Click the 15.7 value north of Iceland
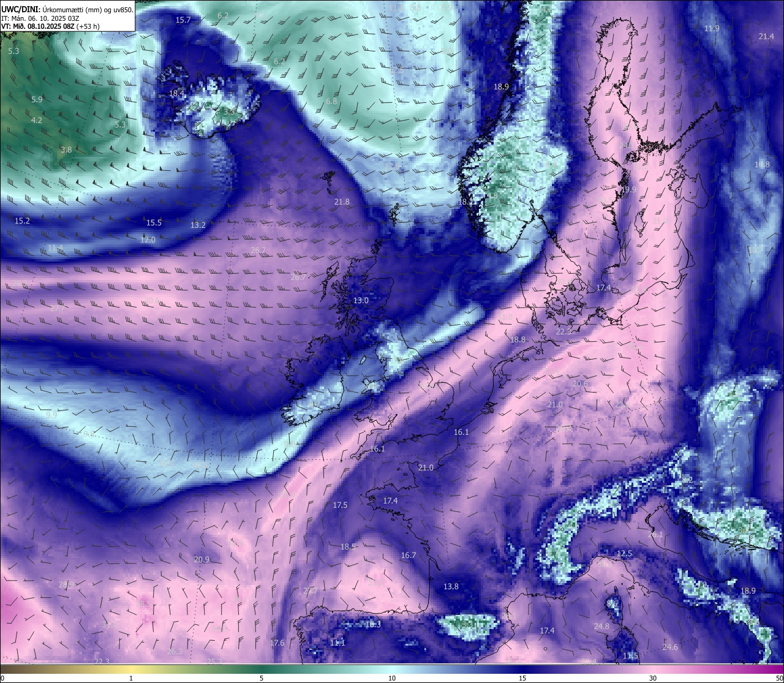784x683 pixels. [x=183, y=20]
